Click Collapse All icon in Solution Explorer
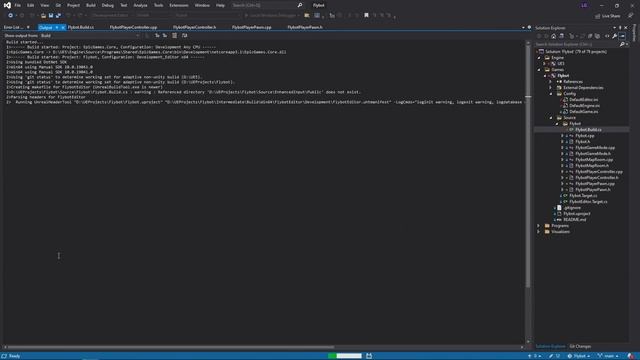Viewport: 640px width, 360px height. pos(590,36)
